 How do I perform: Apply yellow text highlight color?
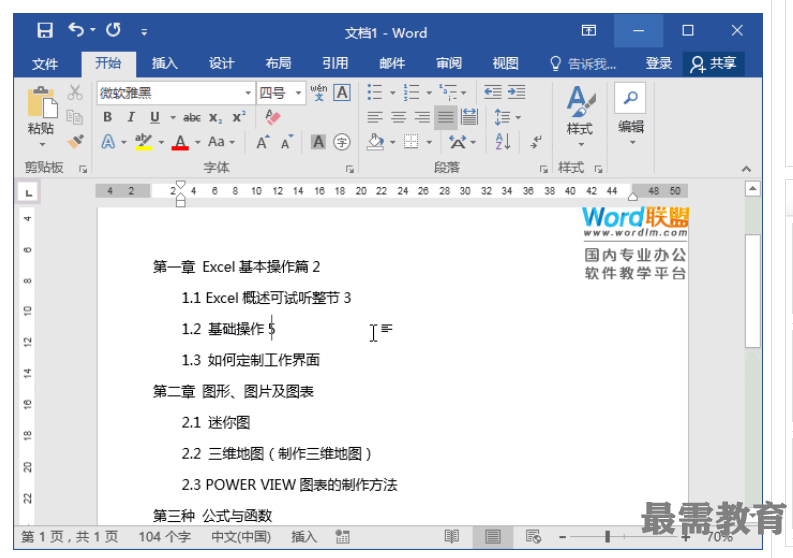click(144, 142)
